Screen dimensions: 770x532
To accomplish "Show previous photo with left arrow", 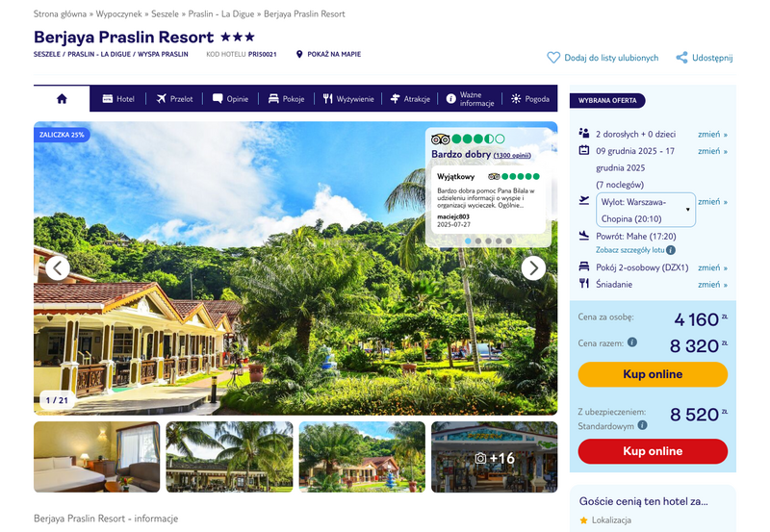I will pyautogui.click(x=58, y=268).
